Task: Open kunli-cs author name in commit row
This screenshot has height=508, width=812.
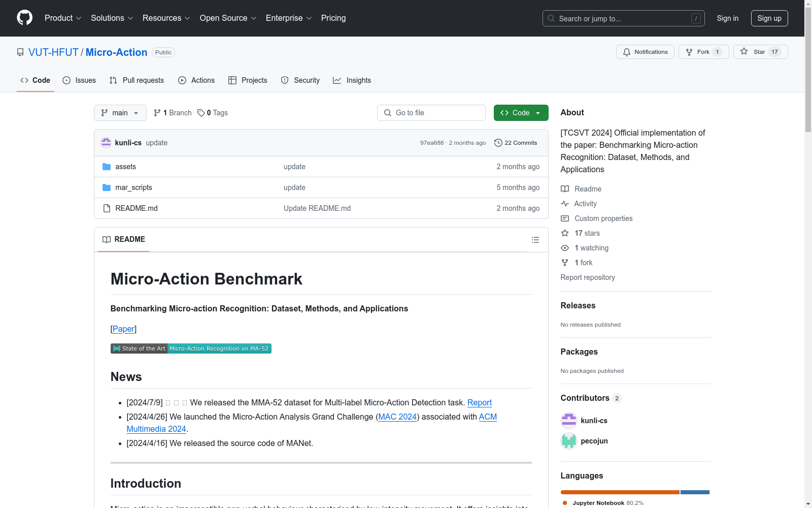Action: point(128,143)
